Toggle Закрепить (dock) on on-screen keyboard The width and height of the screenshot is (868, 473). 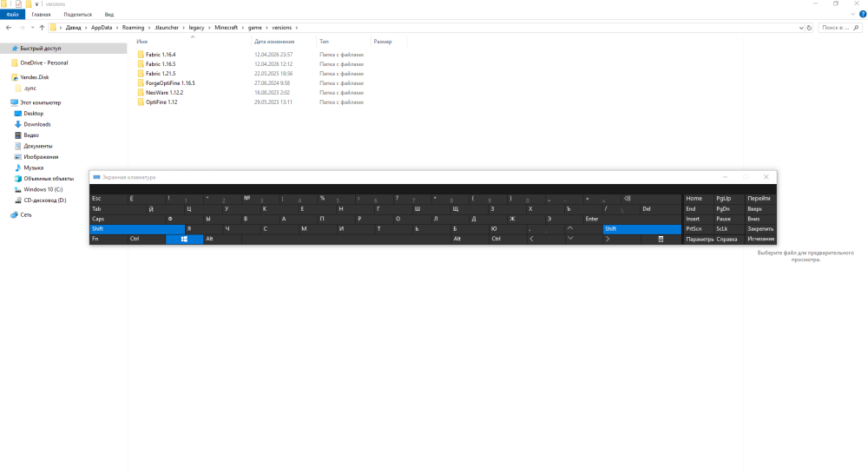(x=760, y=228)
